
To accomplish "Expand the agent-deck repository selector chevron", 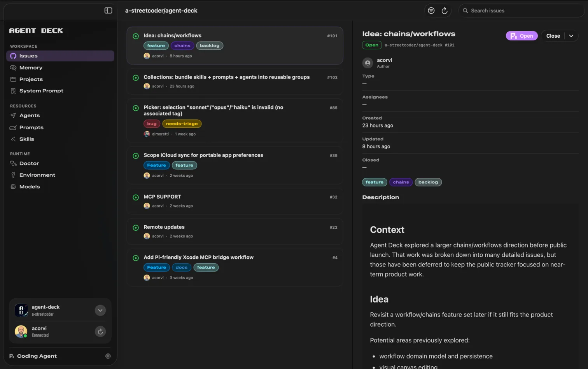I will click(100, 310).
